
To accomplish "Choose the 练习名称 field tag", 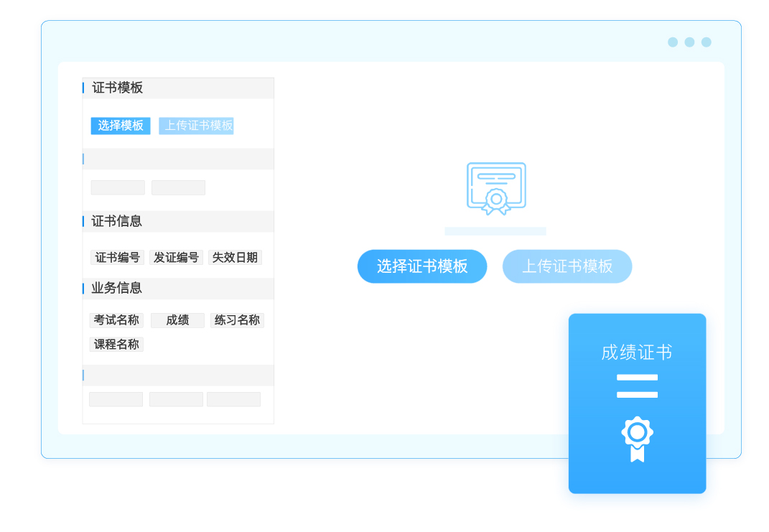I will click(x=237, y=320).
